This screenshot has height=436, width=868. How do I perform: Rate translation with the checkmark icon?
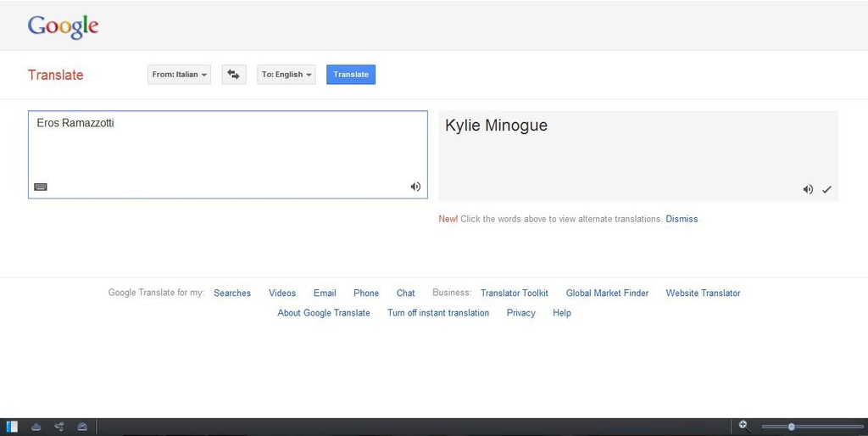tap(826, 190)
